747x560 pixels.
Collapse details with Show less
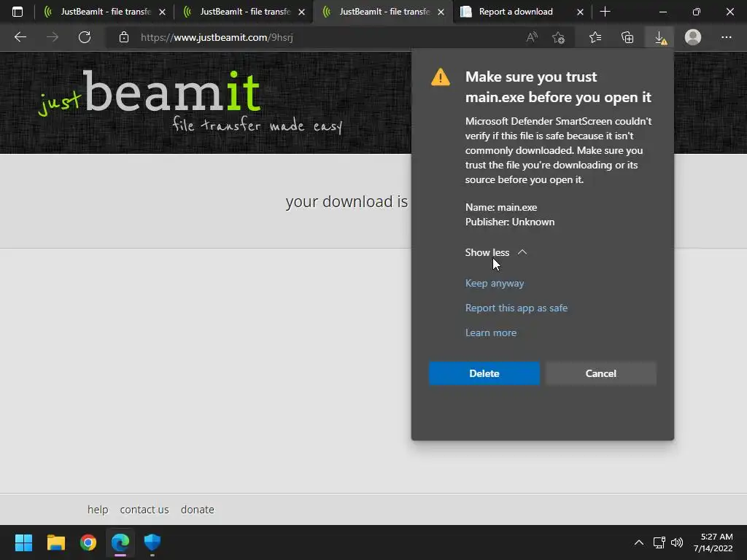495,252
